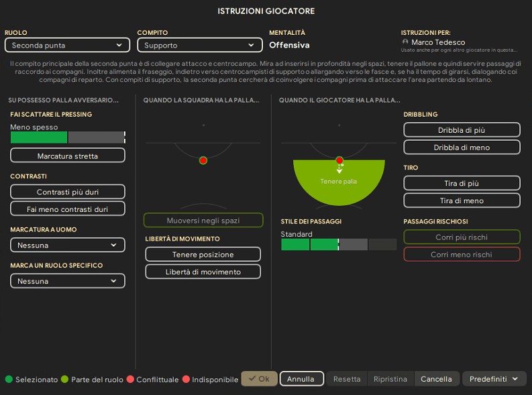The height and width of the screenshot is (395, 532).
Task: Adjust the Stile dei passaggi slider
Action: point(339,245)
